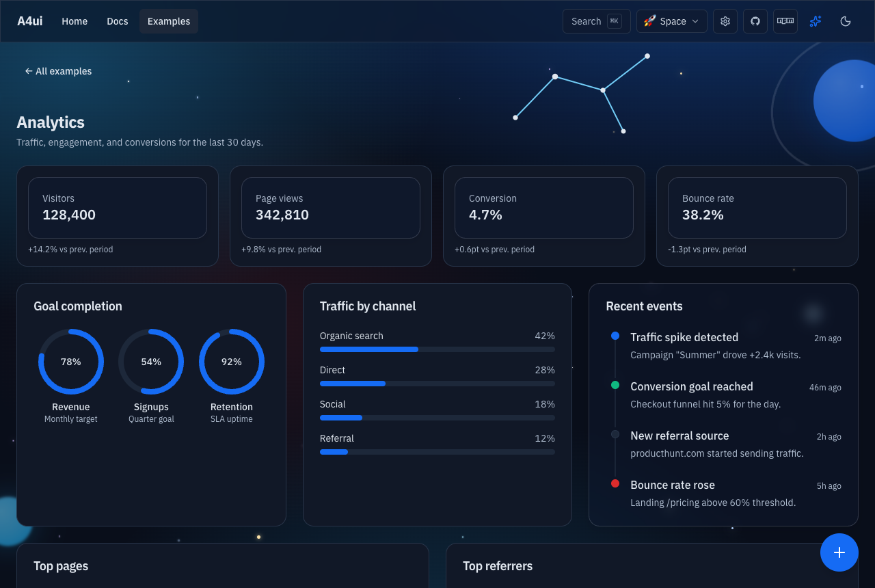Click 'producthunt.com started sending traffic.' text
The height and width of the screenshot is (588, 875).
coord(717,453)
